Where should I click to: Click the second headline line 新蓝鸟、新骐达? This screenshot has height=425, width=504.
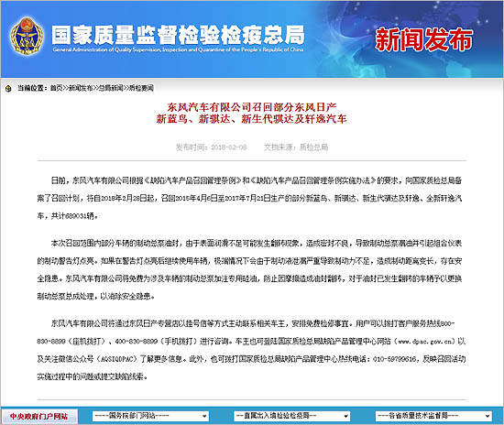pos(252,119)
